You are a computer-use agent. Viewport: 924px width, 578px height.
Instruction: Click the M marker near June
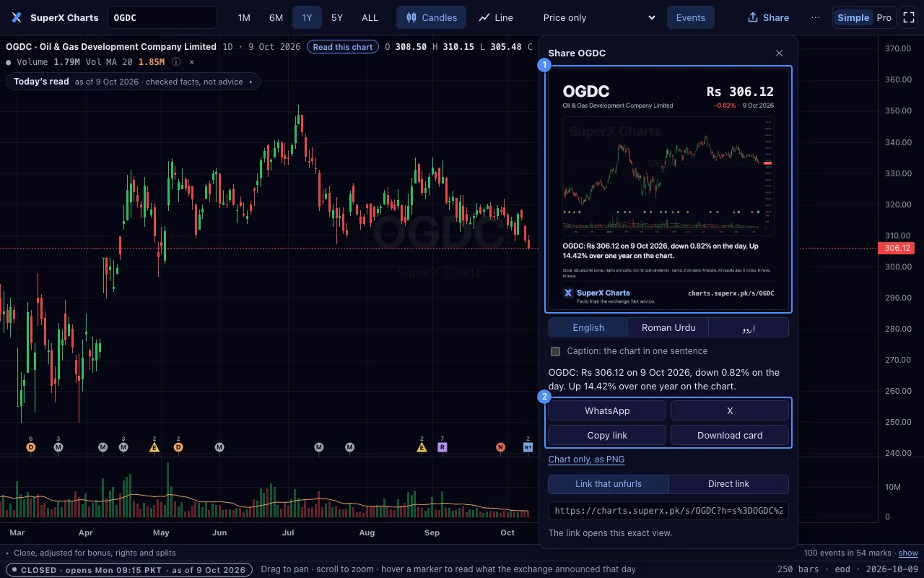(x=219, y=447)
